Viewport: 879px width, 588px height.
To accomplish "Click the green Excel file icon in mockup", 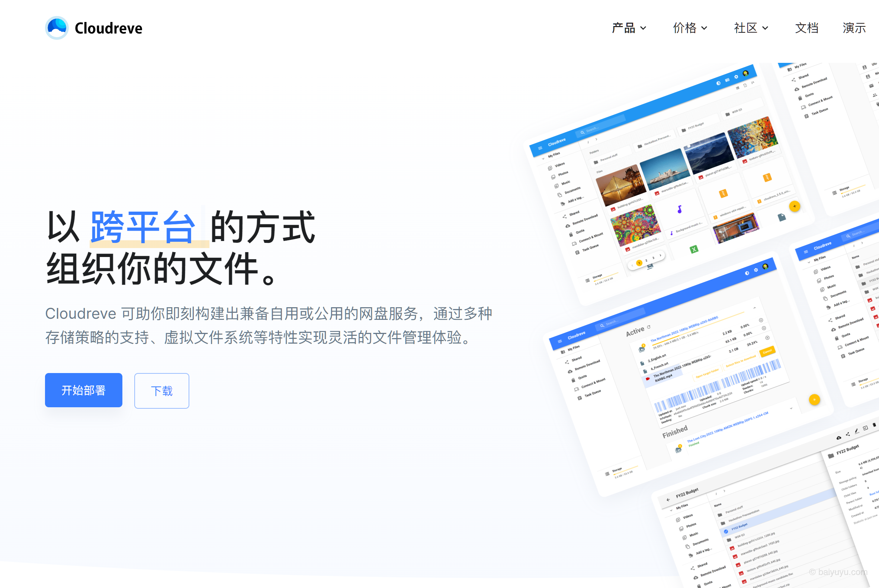I will 694,250.
